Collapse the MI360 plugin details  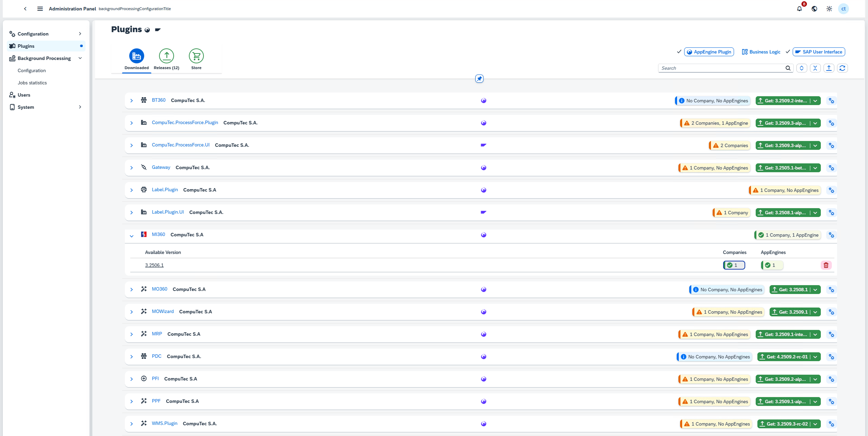[x=132, y=236]
